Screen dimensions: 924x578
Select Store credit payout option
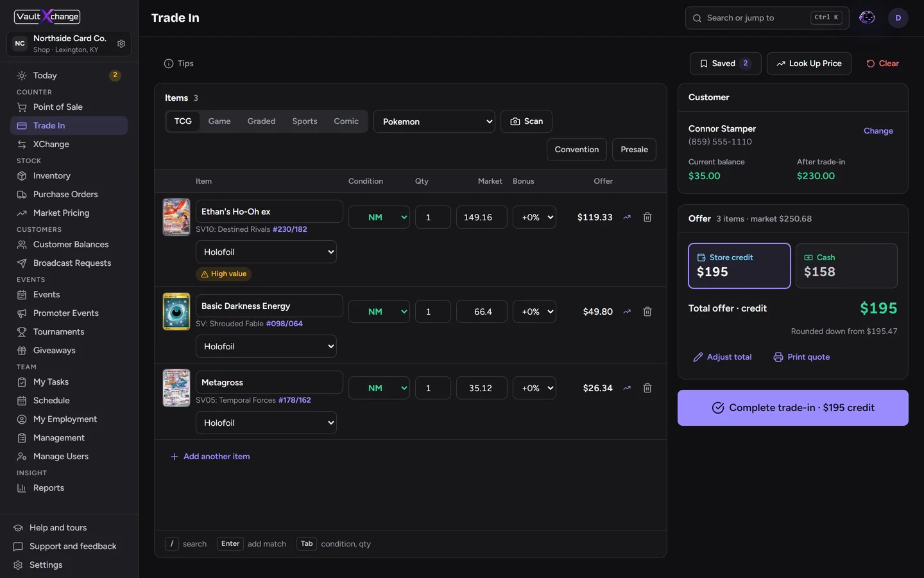click(739, 266)
